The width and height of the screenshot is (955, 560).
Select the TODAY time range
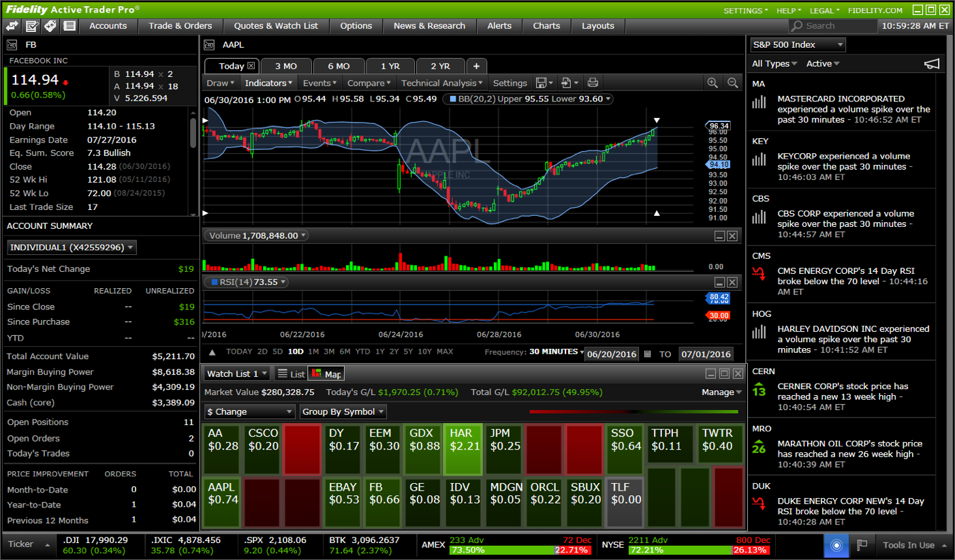pyautogui.click(x=239, y=352)
